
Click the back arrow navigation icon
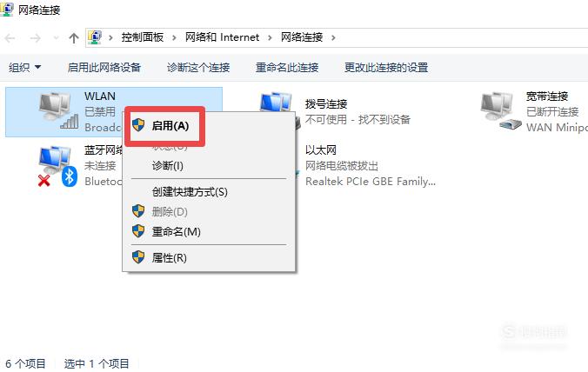[10, 38]
